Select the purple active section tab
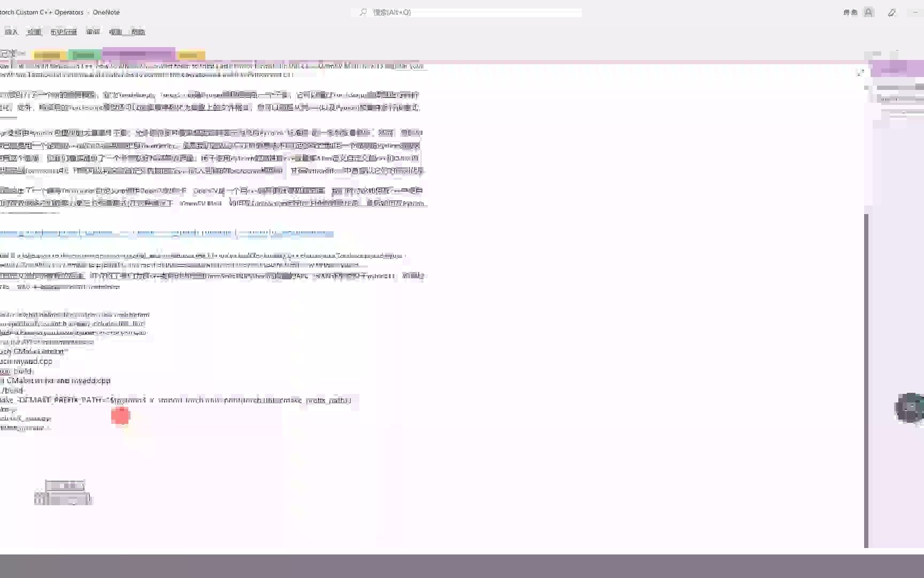The width and height of the screenshot is (924, 578). (138, 54)
